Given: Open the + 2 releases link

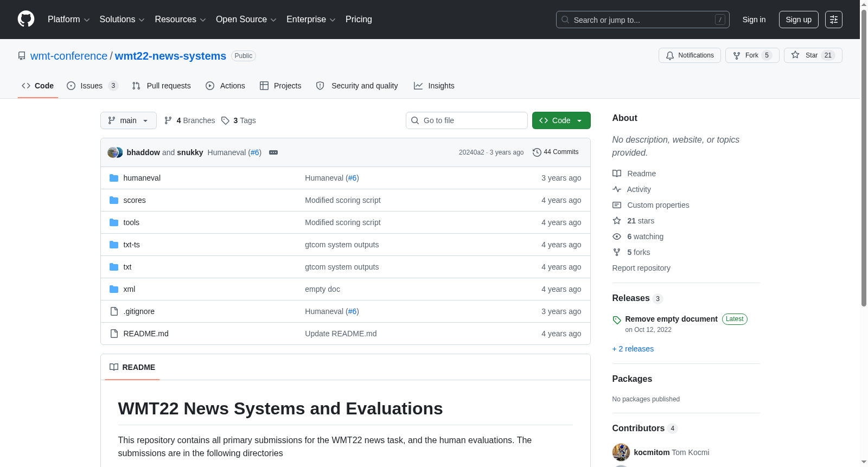Looking at the screenshot, I should (633, 349).
